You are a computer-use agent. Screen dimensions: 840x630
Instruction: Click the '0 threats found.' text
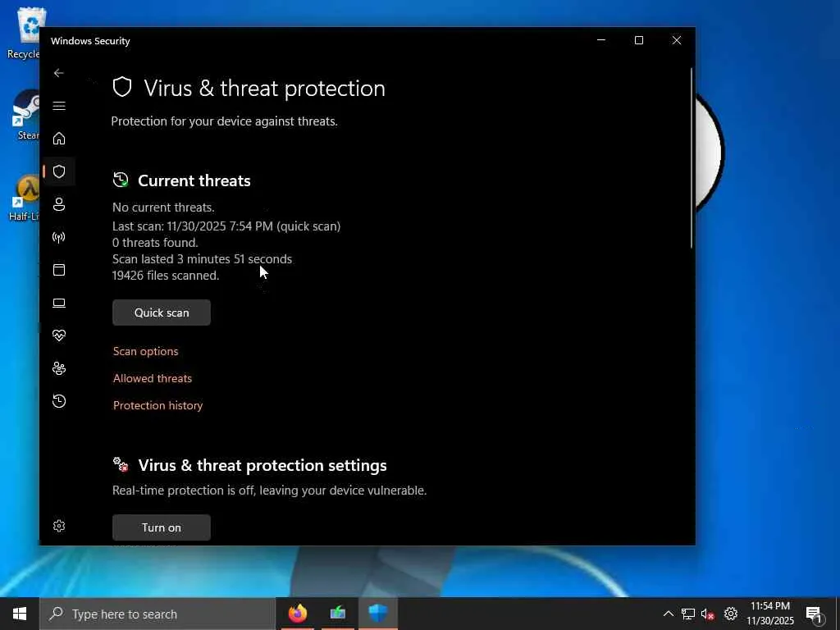click(x=155, y=243)
